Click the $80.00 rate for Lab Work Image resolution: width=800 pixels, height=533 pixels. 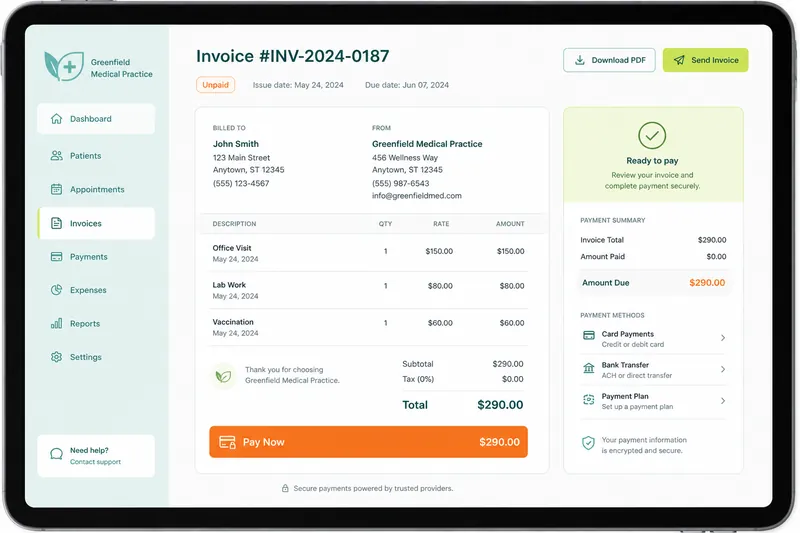pos(440,286)
